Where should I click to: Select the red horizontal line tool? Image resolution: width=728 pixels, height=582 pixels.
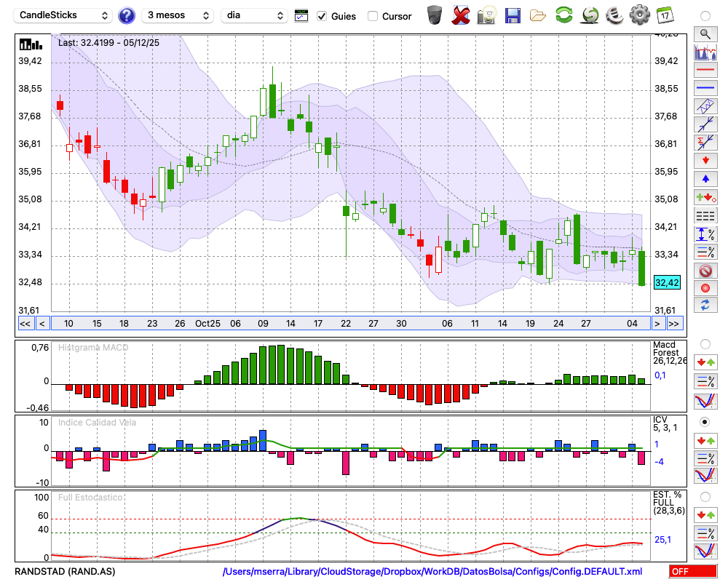(705, 71)
